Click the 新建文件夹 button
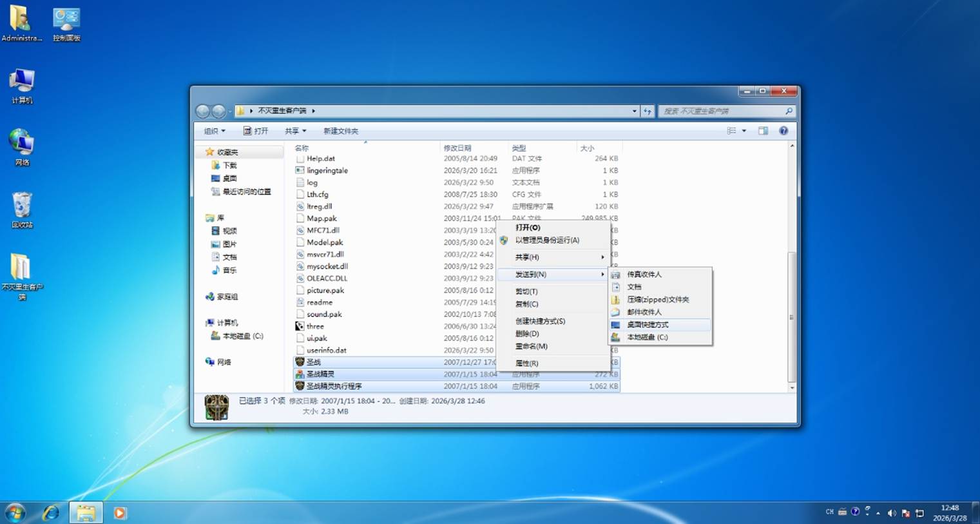Image resolution: width=980 pixels, height=524 pixels. coord(340,131)
